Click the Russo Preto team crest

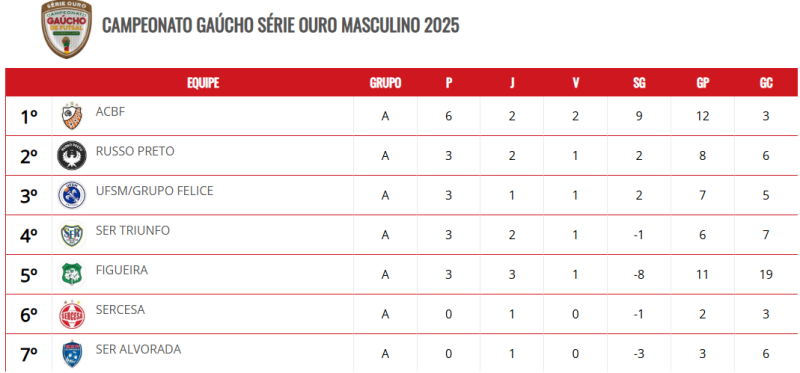(x=72, y=156)
